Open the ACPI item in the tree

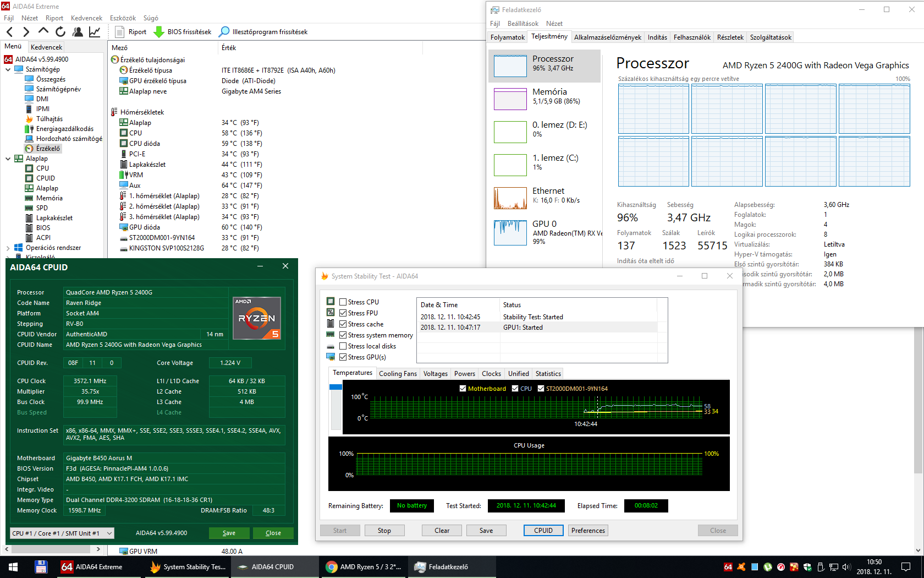(x=38, y=238)
